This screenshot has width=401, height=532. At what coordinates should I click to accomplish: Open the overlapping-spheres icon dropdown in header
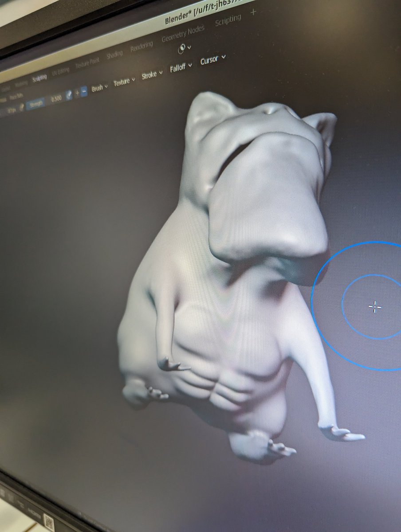pyautogui.click(x=185, y=48)
